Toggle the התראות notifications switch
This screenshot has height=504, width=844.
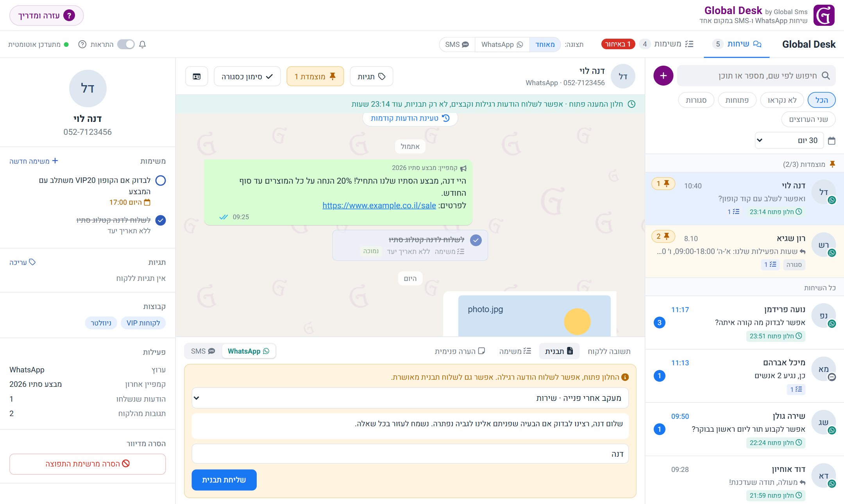pos(126,45)
